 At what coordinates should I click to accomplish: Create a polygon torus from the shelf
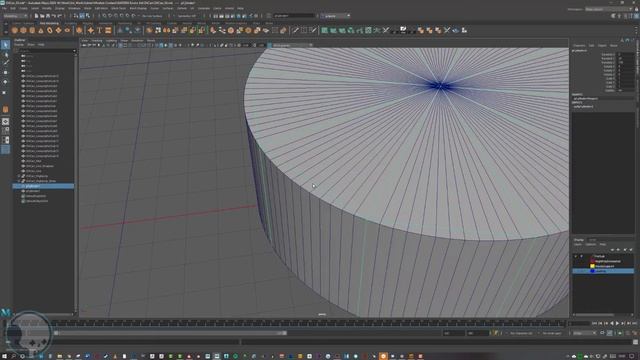(x=50, y=31)
